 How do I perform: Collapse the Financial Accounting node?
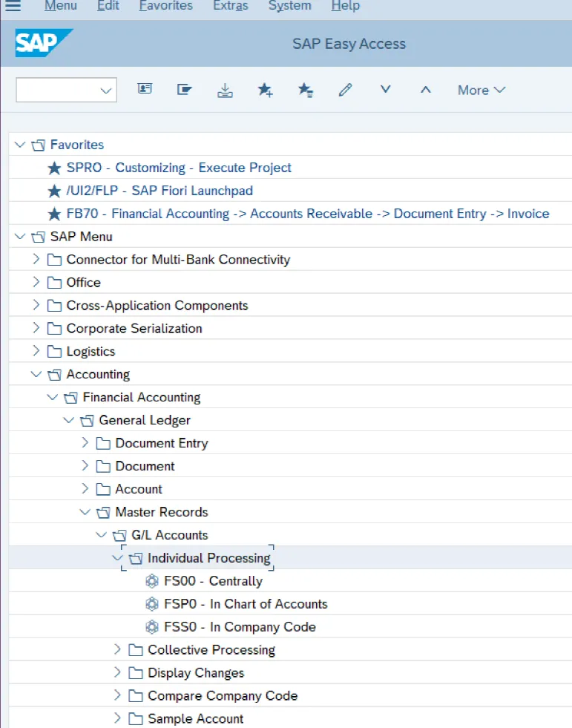53,397
